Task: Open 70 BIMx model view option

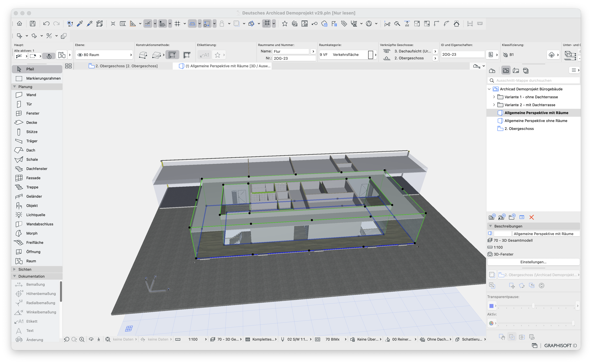Action: (331, 339)
